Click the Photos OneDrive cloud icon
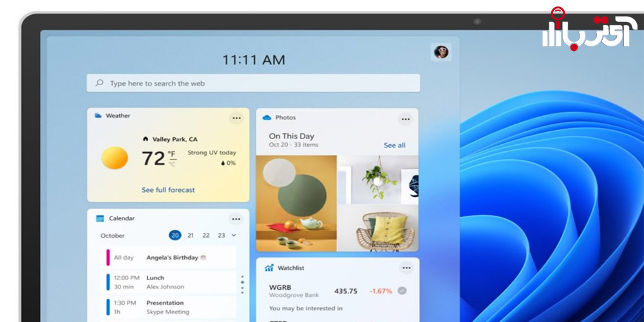 pos(267,118)
